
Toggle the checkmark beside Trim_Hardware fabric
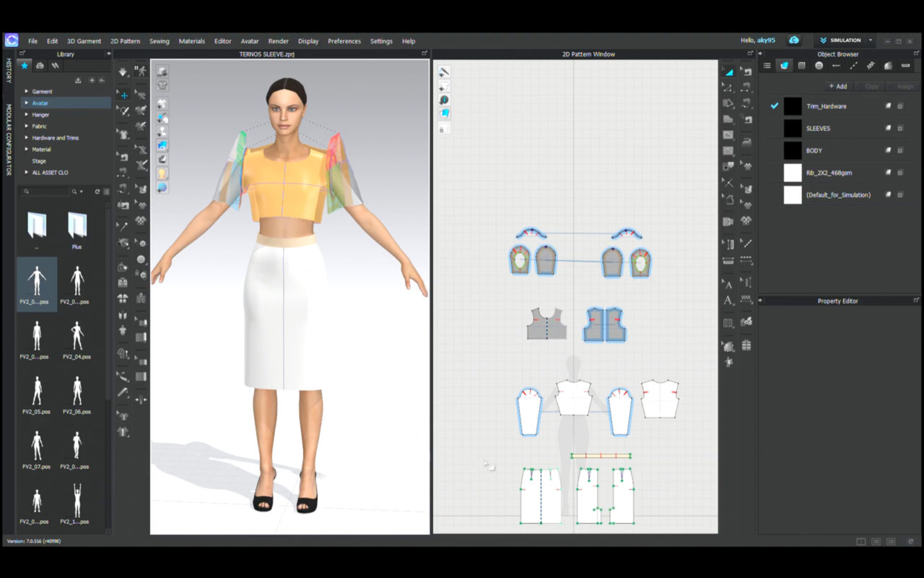tap(774, 105)
